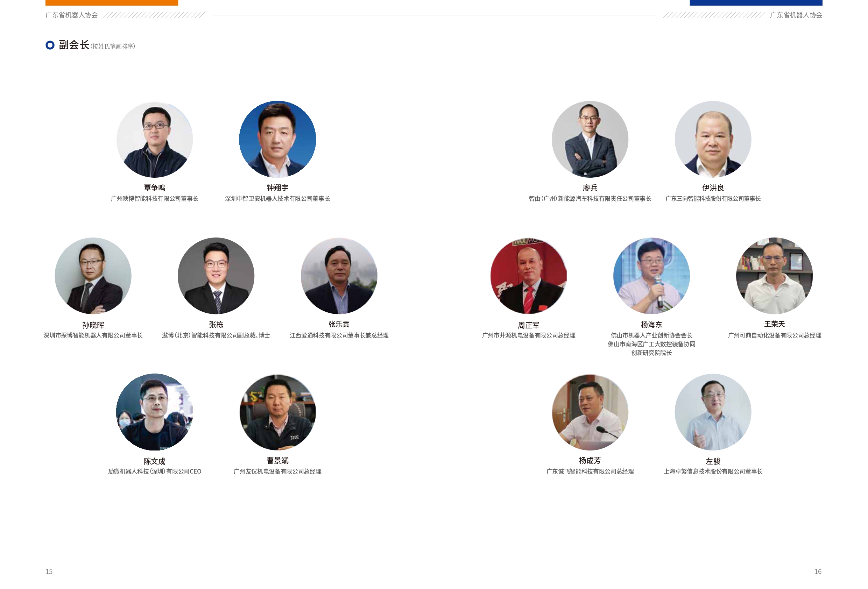Select the photo of 杨海东 holding microphone
The image size is (868, 589).
pyautogui.click(x=652, y=276)
